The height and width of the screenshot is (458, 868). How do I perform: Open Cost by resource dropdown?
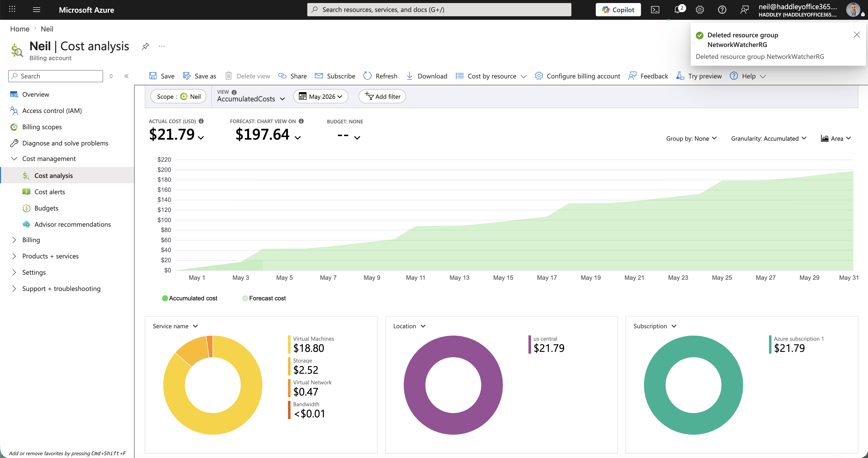coord(491,76)
